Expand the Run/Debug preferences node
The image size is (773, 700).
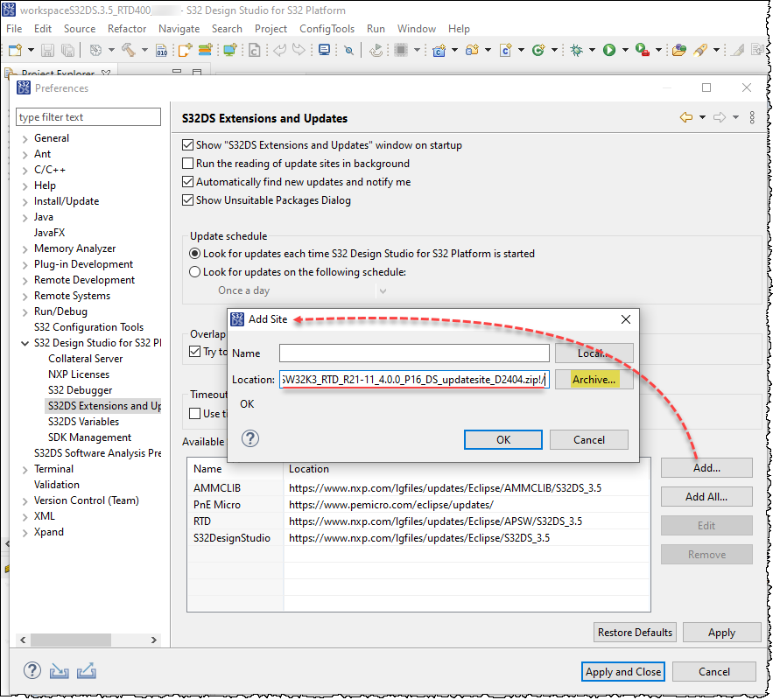(x=25, y=312)
